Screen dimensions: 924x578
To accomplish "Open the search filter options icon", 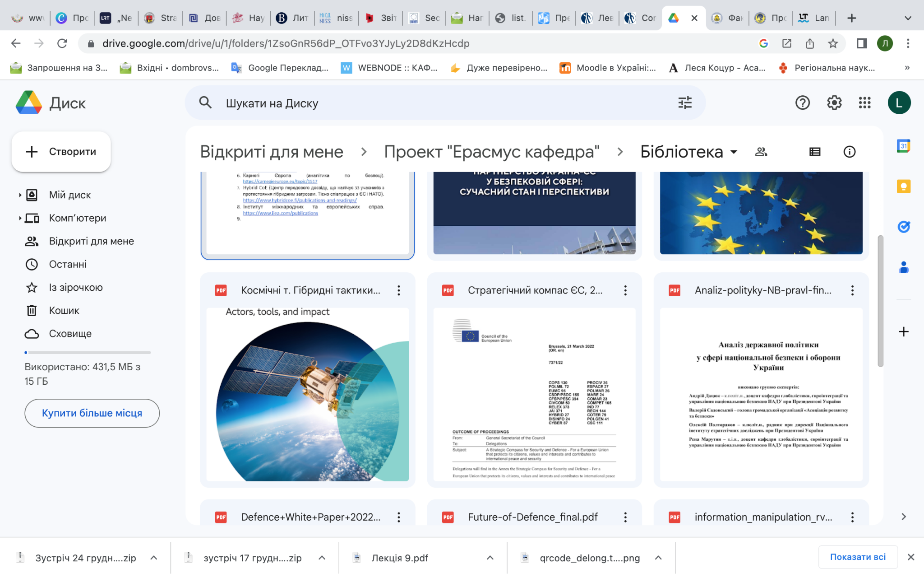I will pos(685,103).
